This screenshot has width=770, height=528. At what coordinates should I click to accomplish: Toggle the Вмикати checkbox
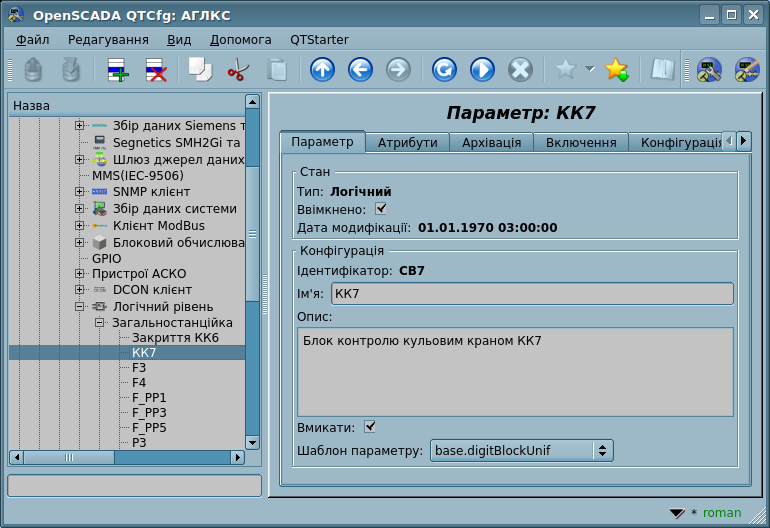(x=370, y=427)
